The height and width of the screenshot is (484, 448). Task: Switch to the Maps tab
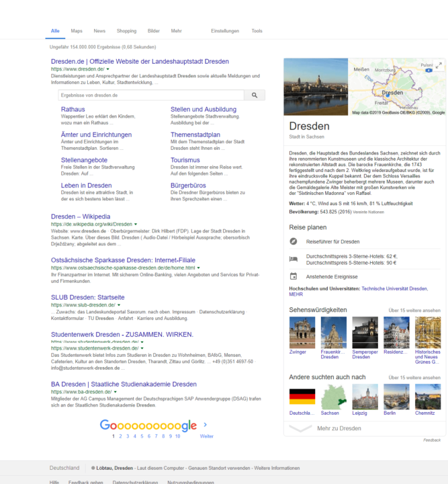77,31
